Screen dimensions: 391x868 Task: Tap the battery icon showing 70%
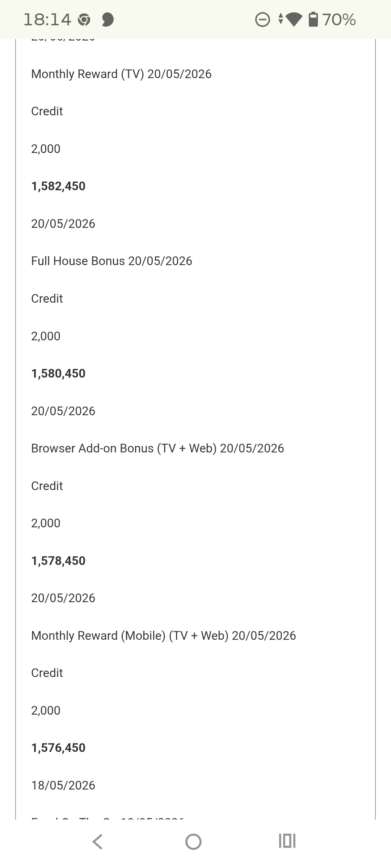coord(313,20)
